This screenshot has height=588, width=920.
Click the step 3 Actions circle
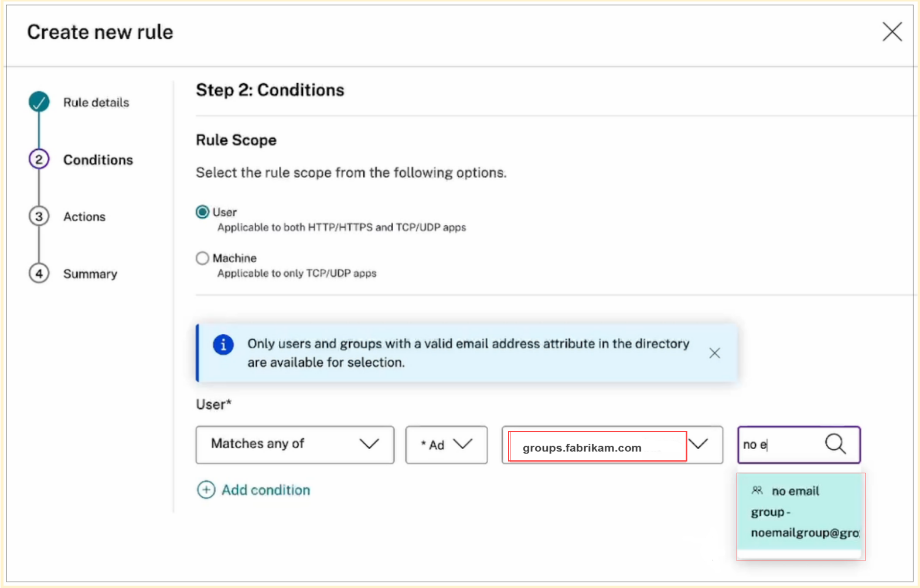point(39,217)
